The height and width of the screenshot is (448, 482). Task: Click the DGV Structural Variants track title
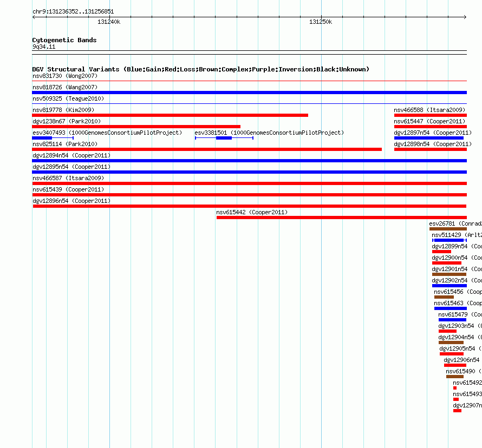(x=200, y=69)
